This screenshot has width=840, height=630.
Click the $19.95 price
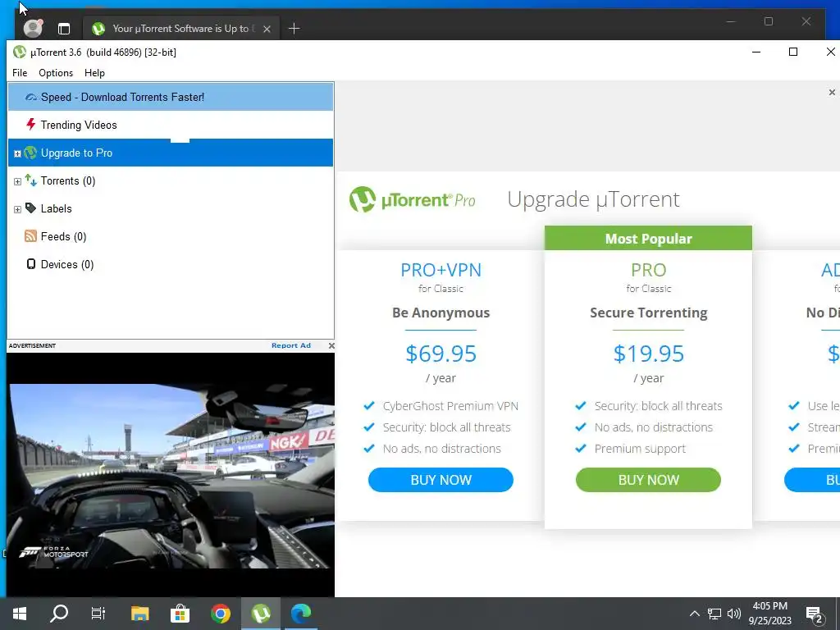coord(648,354)
